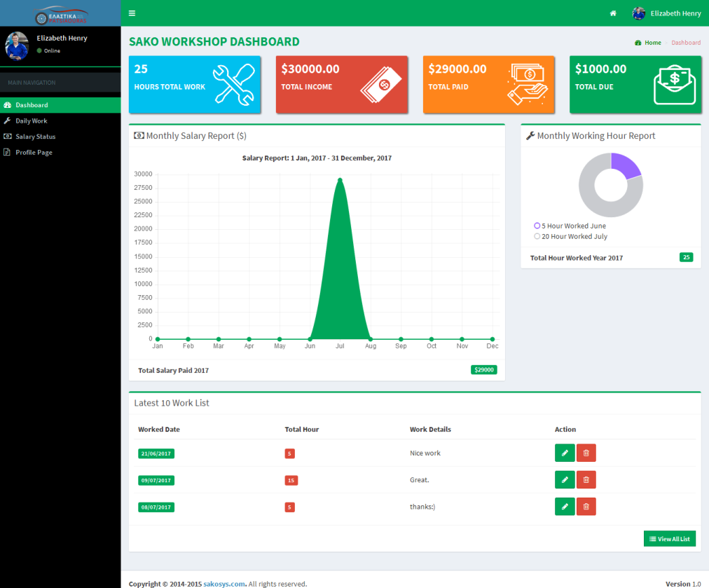Toggle the 20 Hour Worked July legend
This screenshot has height=588, width=709.
570,236
